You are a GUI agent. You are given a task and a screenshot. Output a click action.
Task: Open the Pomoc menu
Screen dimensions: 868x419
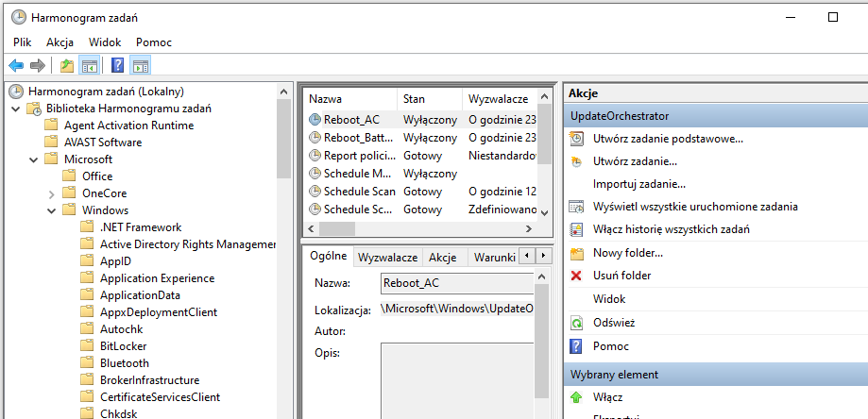tap(154, 42)
